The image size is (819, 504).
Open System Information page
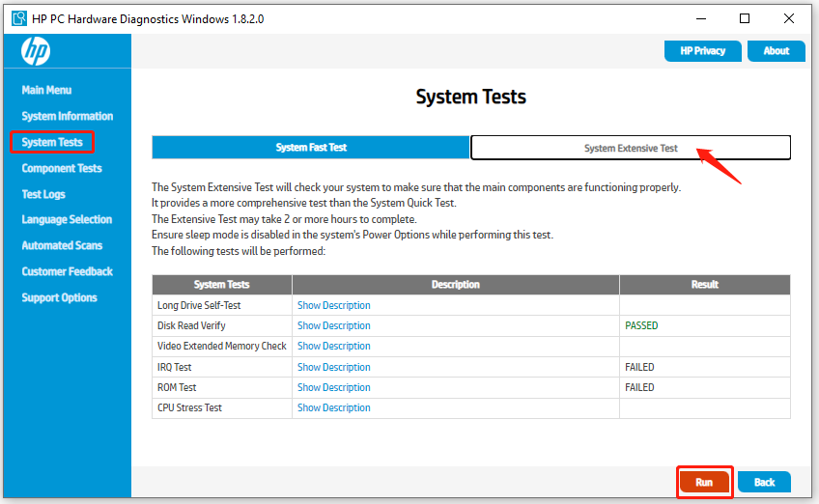[67, 116]
